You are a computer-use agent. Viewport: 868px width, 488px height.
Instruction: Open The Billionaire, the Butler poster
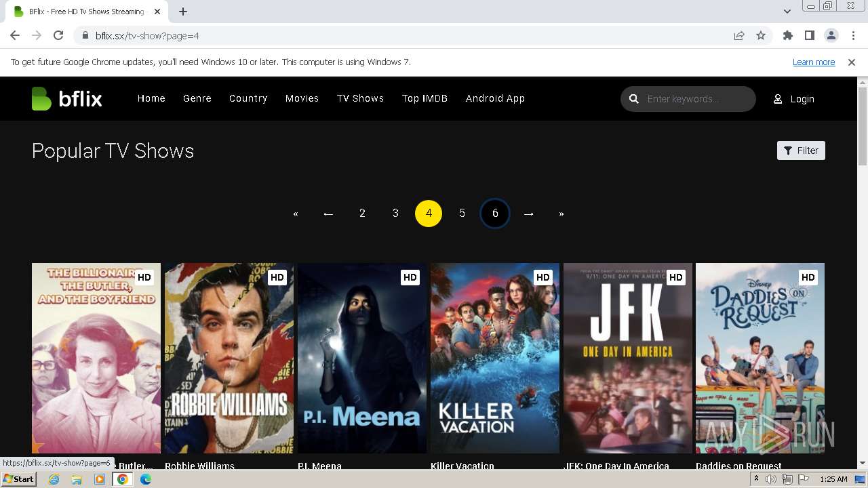point(96,358)
